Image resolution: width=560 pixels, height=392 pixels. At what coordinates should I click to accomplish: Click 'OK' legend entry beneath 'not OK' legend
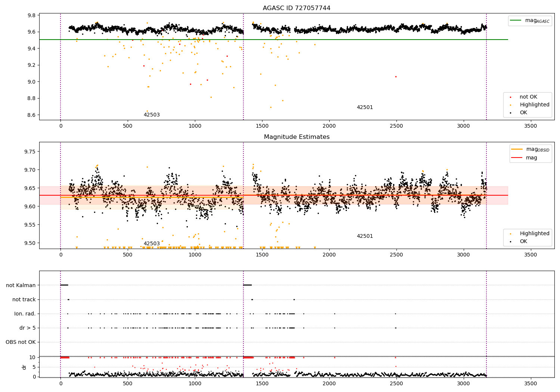coord(523,113)
